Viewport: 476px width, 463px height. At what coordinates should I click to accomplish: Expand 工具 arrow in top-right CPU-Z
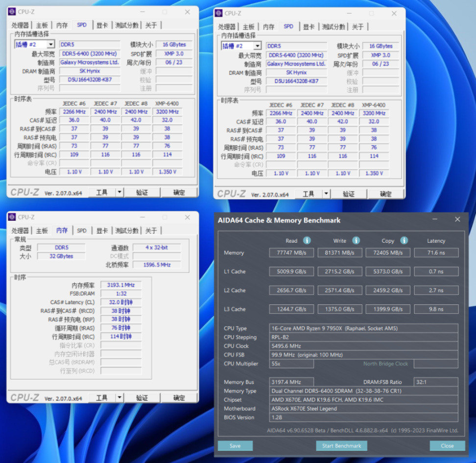tap(326, 194)
